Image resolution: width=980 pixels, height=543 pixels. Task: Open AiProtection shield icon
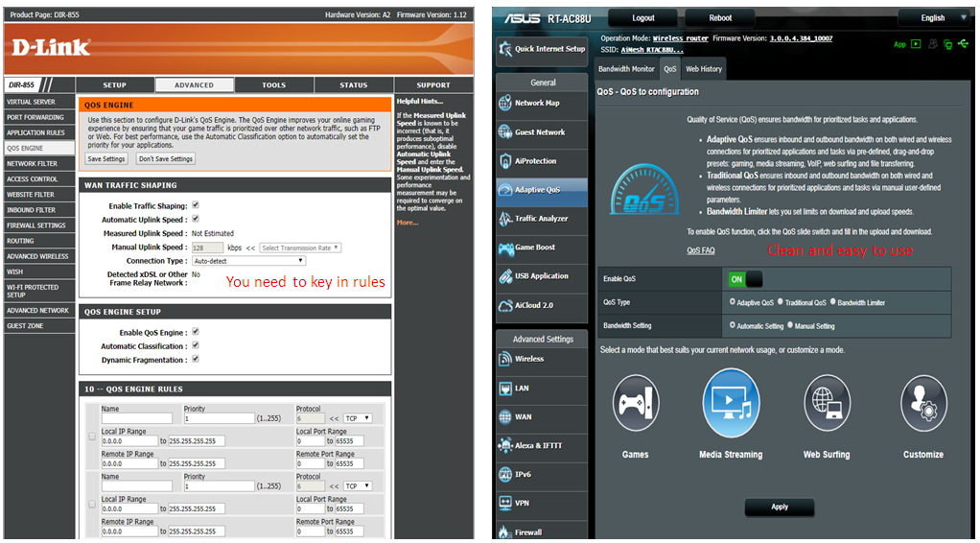[505, 161]
